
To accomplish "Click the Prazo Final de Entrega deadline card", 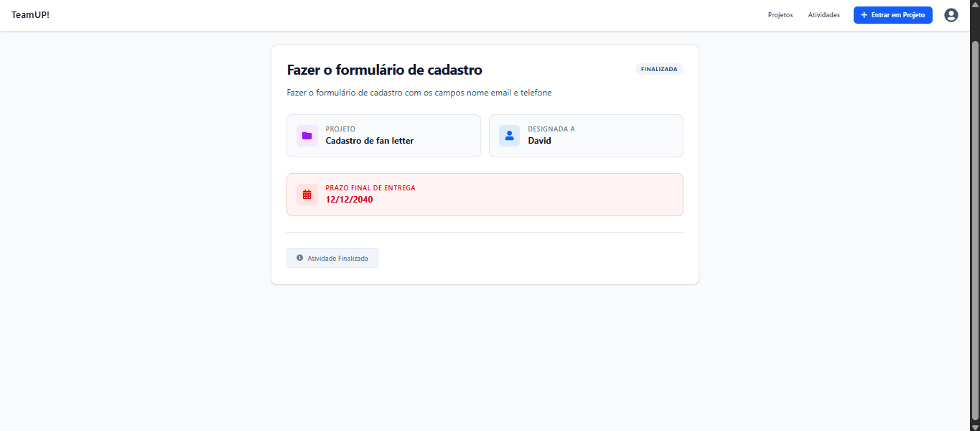I will click(485, 195).
